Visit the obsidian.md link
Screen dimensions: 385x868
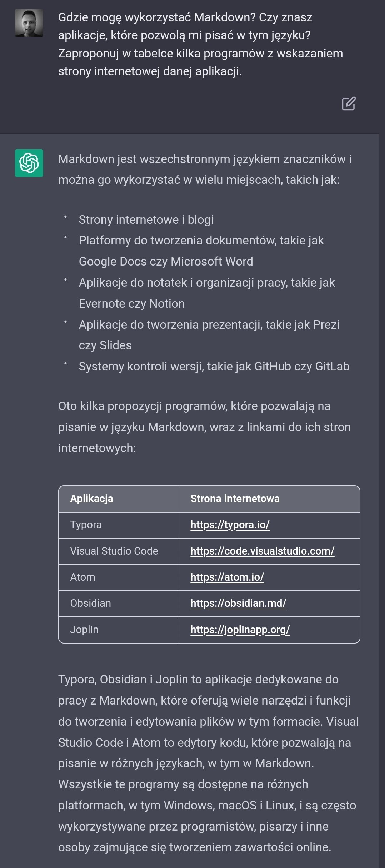click(238, 603)
